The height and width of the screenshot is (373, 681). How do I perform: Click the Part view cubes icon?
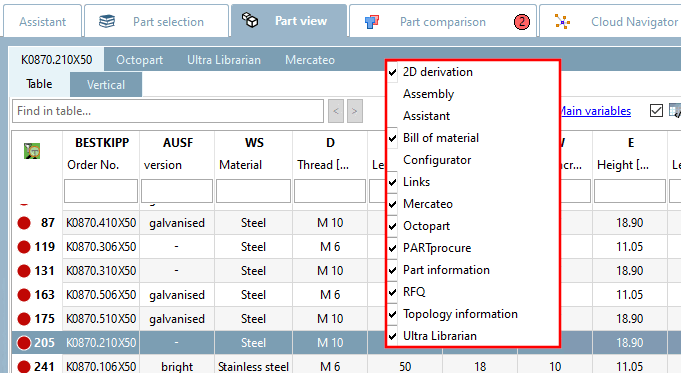point(250,20)
